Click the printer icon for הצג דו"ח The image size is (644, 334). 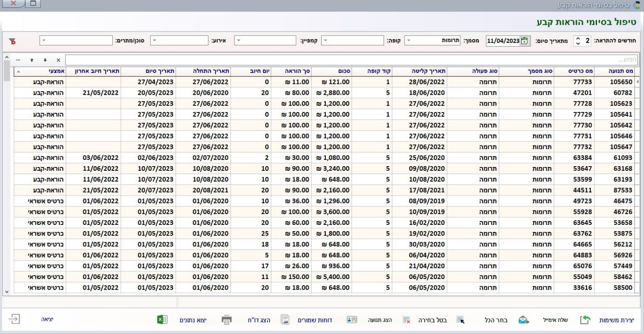(x=226, y=320)
